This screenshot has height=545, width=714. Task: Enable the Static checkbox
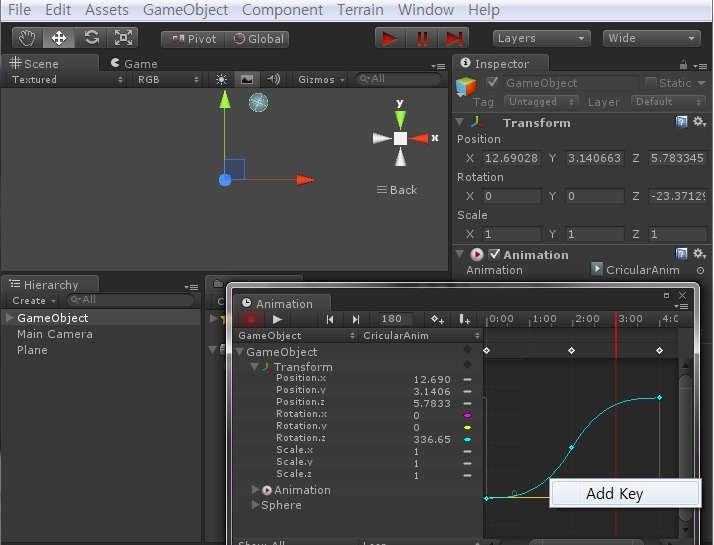click(x=651, y=83)
